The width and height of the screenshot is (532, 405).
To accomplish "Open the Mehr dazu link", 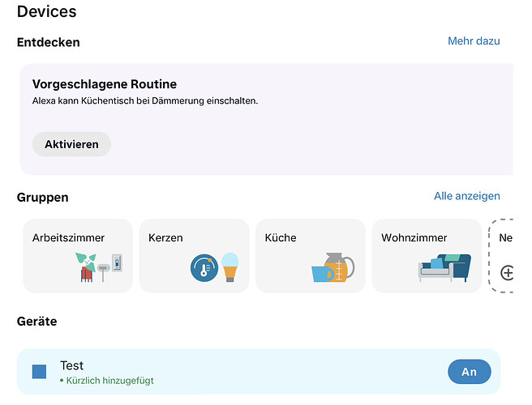I will [474, 41].
